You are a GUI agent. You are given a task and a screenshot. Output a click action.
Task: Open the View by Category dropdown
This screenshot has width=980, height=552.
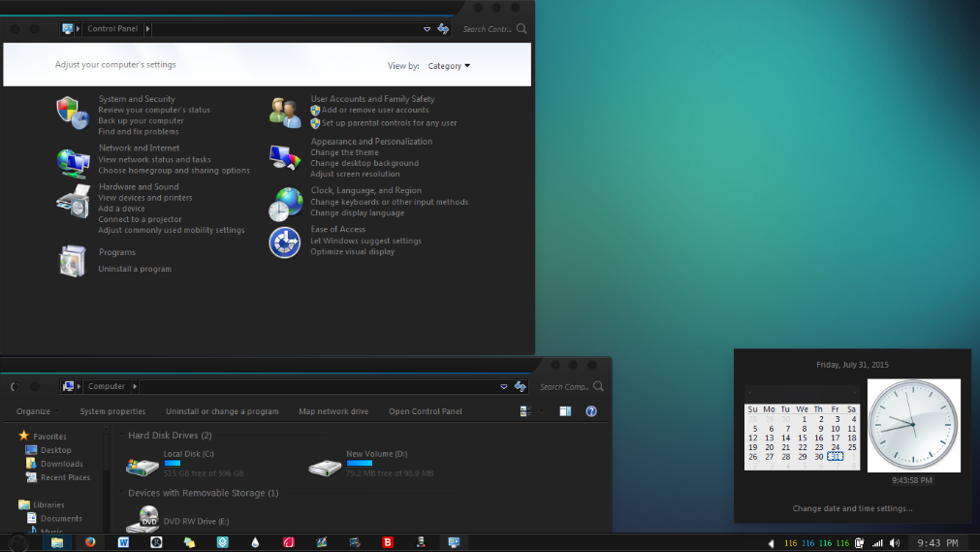(449, 66)
